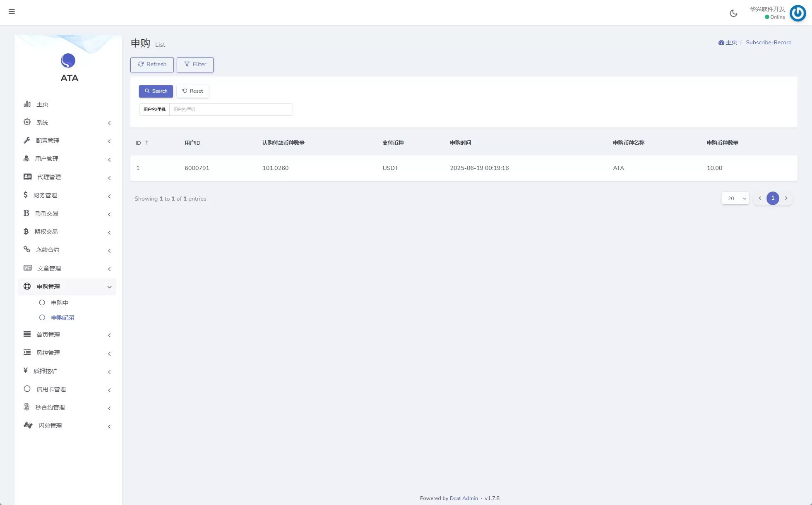This screenshot has height=505, width=812.
Task: Sort by ID column arrow
Action: click(x=147, y=143)
